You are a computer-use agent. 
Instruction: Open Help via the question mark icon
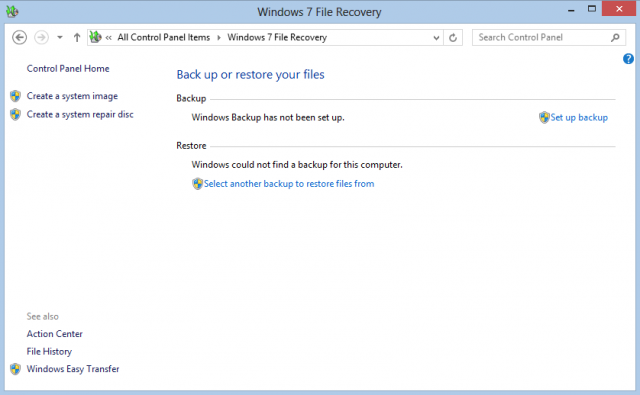pyautogui.click(x=628, y=59)
